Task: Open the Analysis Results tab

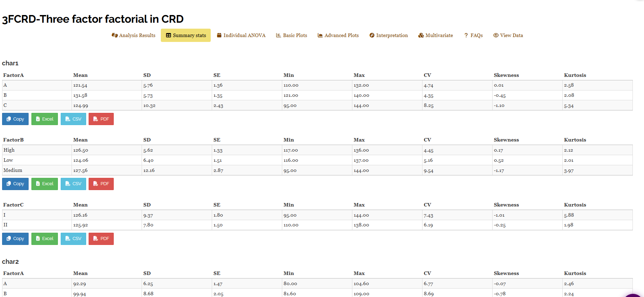Action: pyautogui.click(x=133, y=35)
